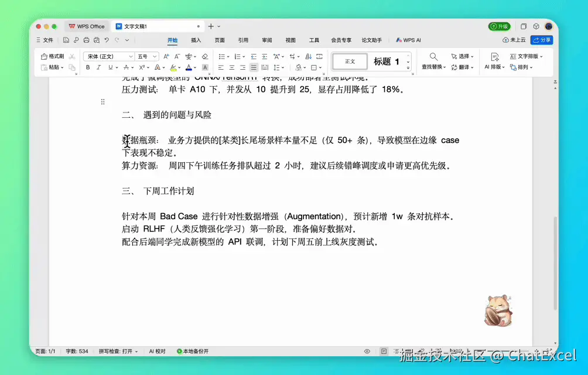The image size is (588, 375).
Task: Open the font color picker swatch
Action: [188, 67]
